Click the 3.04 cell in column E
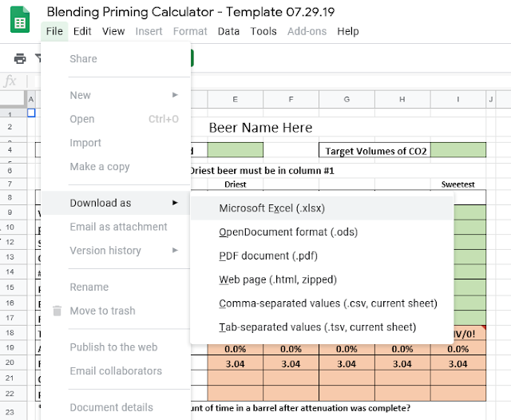 pos(236,364)
